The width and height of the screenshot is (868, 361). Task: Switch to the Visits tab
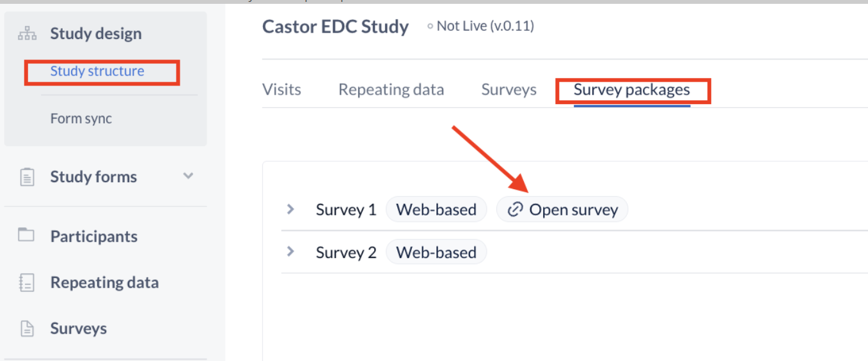281,89
